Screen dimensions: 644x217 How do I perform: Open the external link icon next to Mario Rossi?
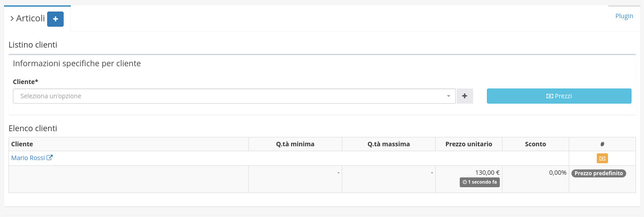50,158
